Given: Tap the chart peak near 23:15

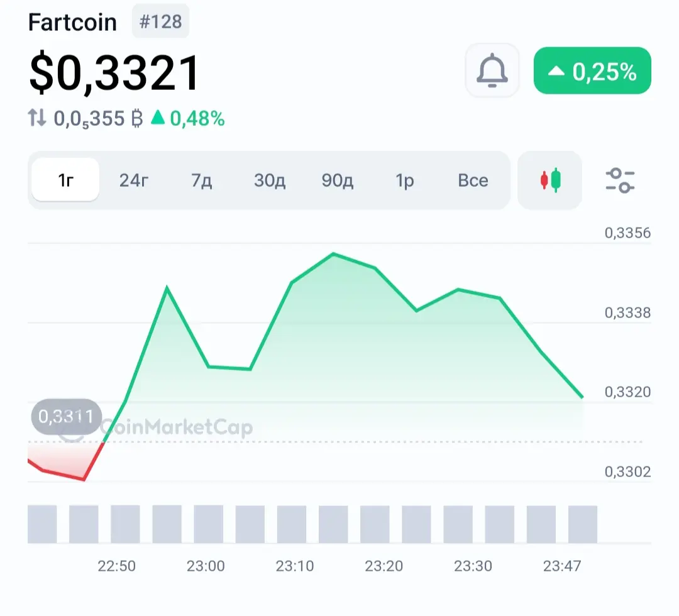Looking at the screenshot, I should (x=333, y=254).
